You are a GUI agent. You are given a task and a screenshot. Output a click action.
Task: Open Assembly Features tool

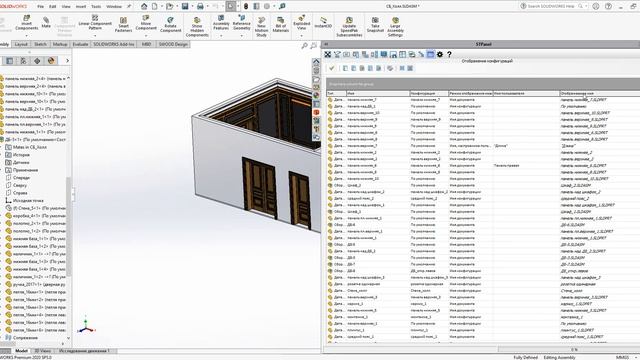coord(221,23)
